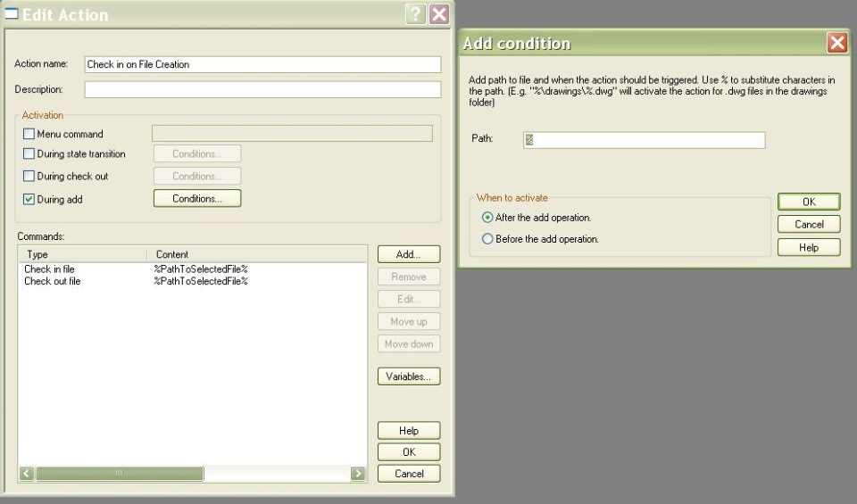Click into the Path field
Image resolution: width=857 pixels, height=504 pixels.
644,140
